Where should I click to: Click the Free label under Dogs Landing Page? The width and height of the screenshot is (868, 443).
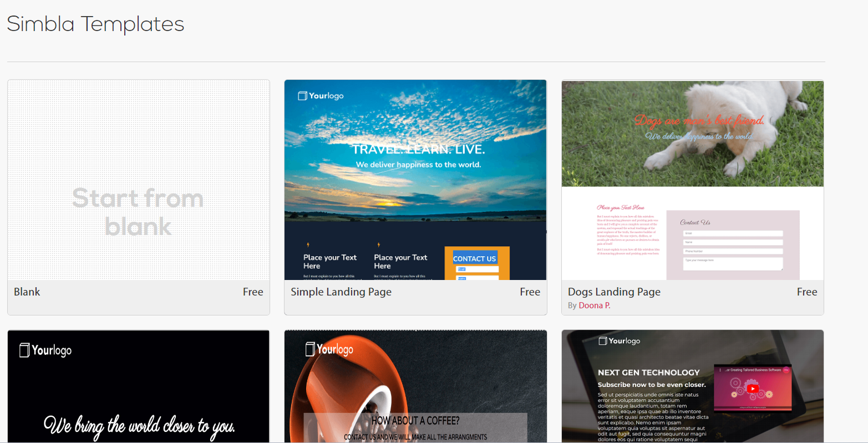(x=807, y=292)
